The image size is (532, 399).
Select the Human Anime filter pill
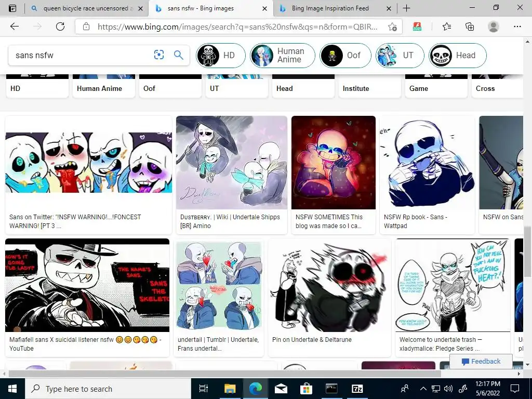[x=283, y=55]
